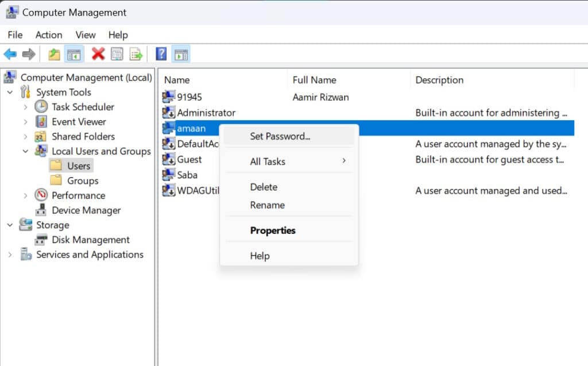Open the Action menu
The height and width of the screenshot is (366, 588).
pyautogui.click(x=48, y=35)
